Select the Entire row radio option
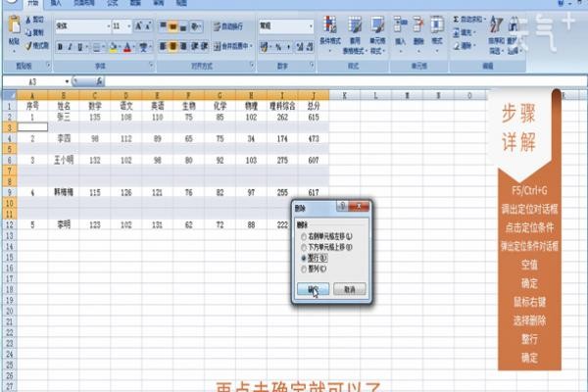 pyautogui.click(x=304, y=258)
